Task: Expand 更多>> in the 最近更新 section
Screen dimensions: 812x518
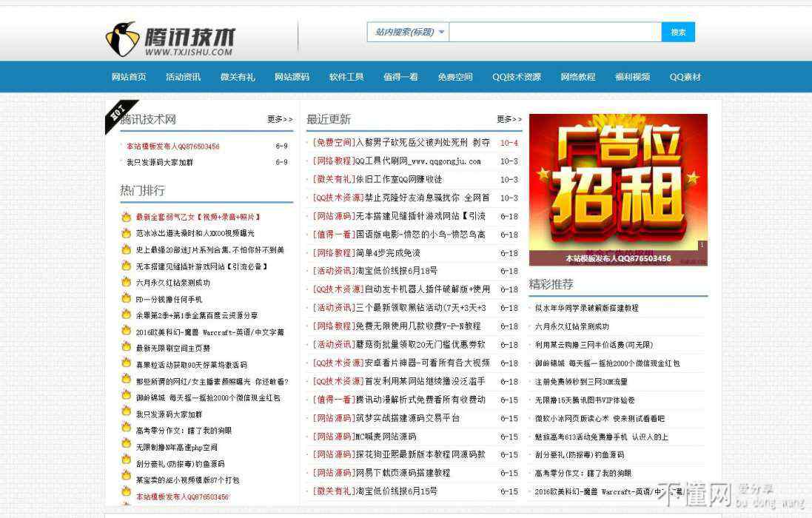Action: [x=509, y=119]
